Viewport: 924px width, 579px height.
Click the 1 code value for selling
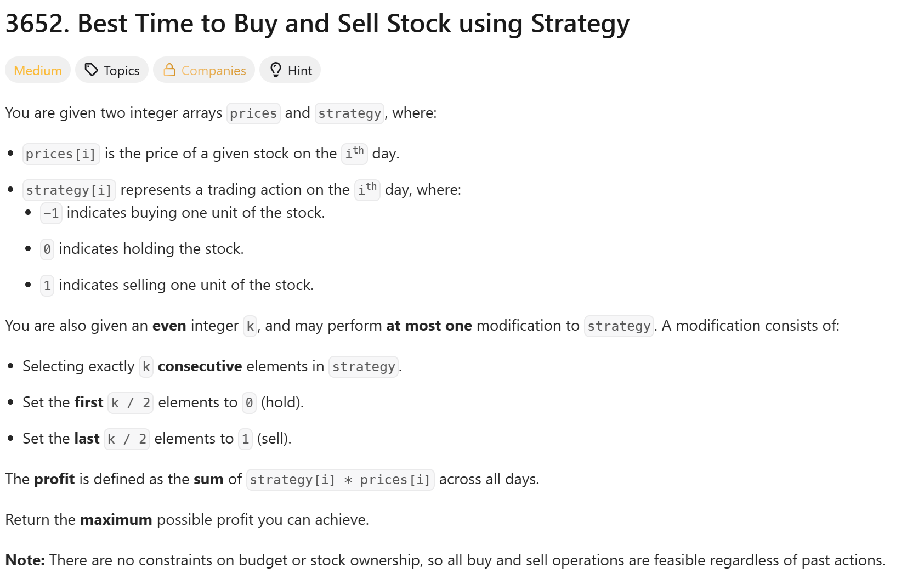pos(47,286)
